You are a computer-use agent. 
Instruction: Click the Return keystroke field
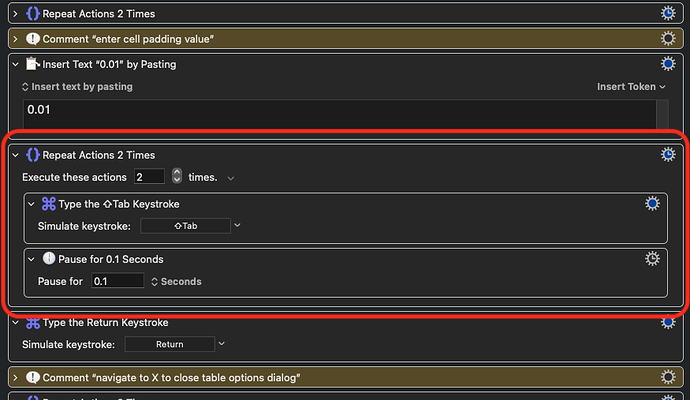click(170, 344)
